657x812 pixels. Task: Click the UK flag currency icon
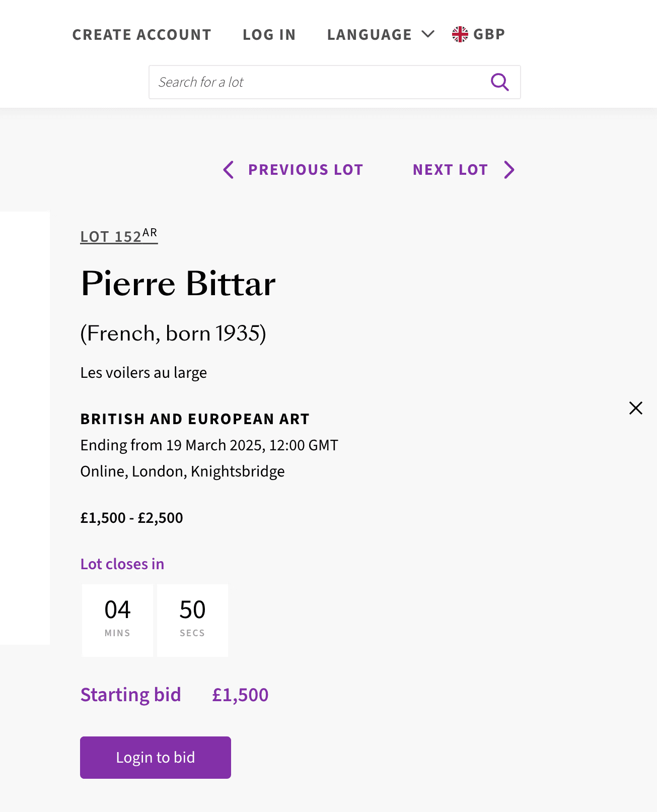click(460, 34)
